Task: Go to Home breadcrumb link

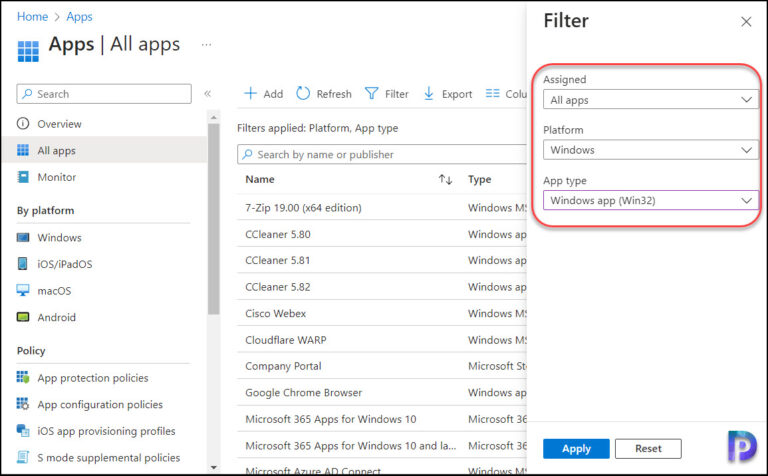Action: pyautogui.click(x=32, y=17)
